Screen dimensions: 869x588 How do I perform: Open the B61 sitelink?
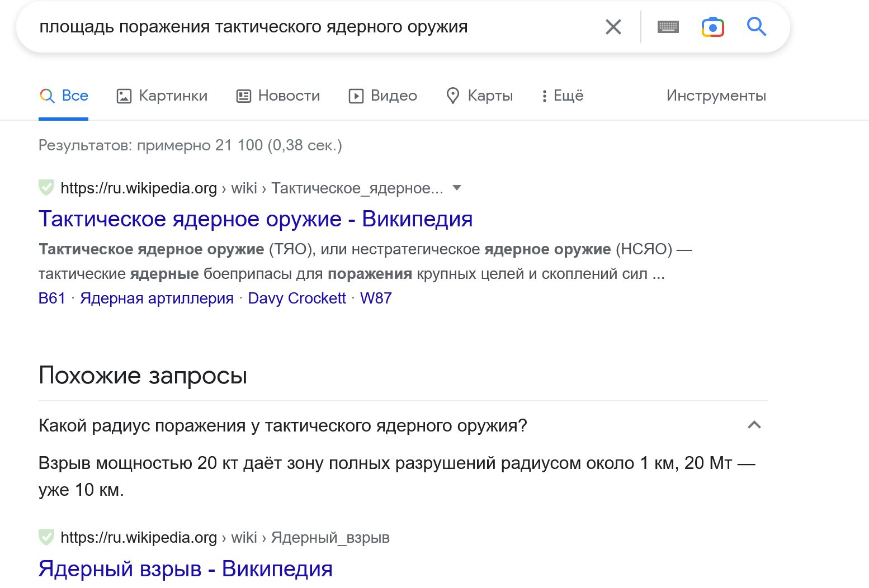tap(52, 298)
